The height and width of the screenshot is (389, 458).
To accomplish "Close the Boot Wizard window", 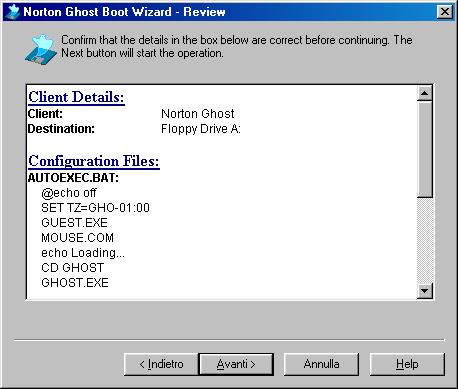I will [x=445, y=12].
